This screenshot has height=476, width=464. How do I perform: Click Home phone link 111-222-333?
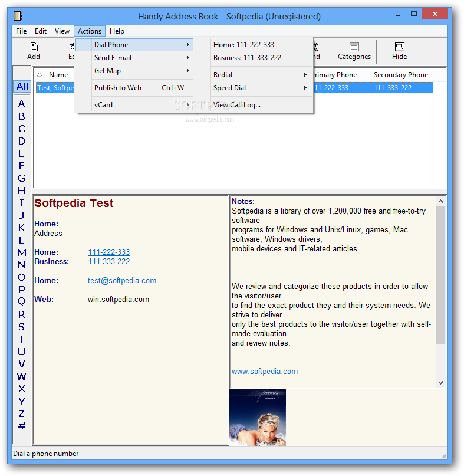[108, 252]
